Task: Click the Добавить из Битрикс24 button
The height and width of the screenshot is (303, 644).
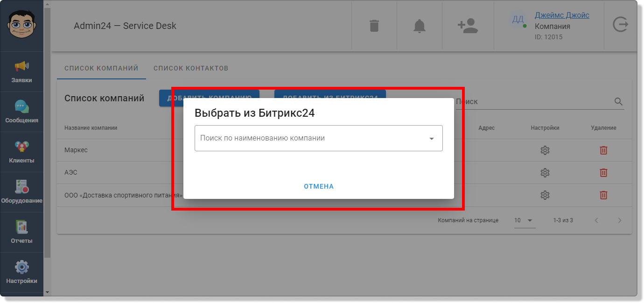Action: tap(330, 98)
